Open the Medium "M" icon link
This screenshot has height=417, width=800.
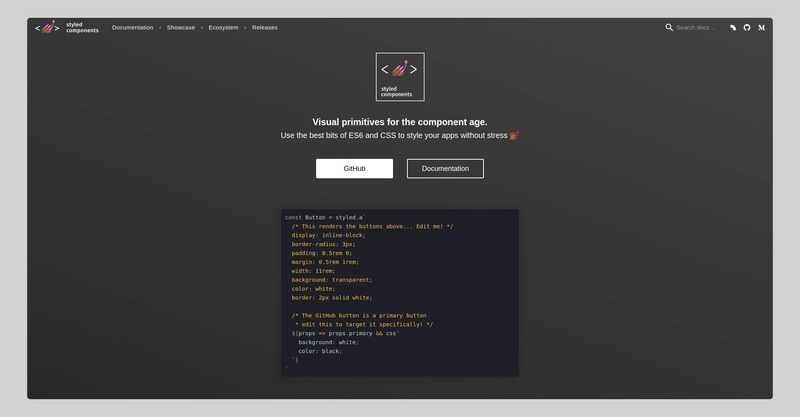click(762, 28)
